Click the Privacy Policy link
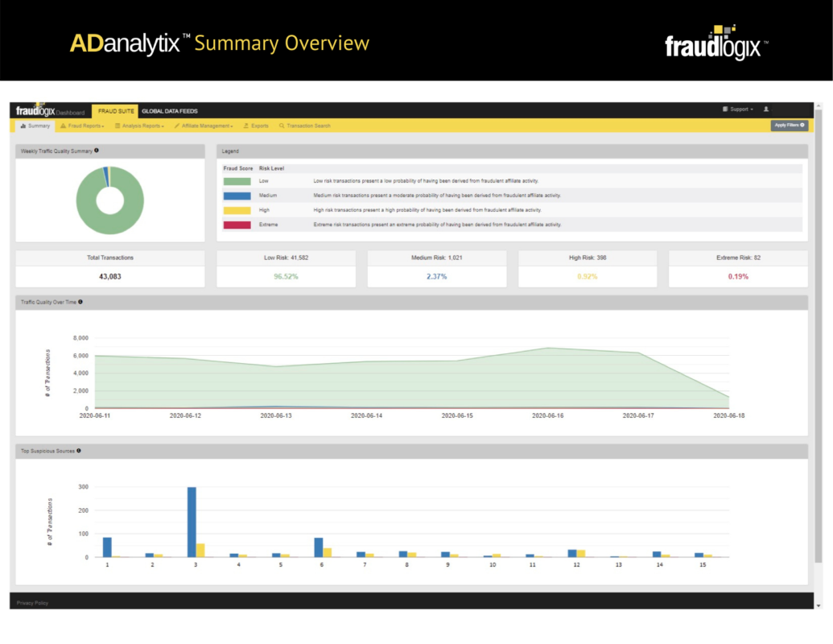Image resolution: width=833 pixels, height=644 pixels. (32, 603)
